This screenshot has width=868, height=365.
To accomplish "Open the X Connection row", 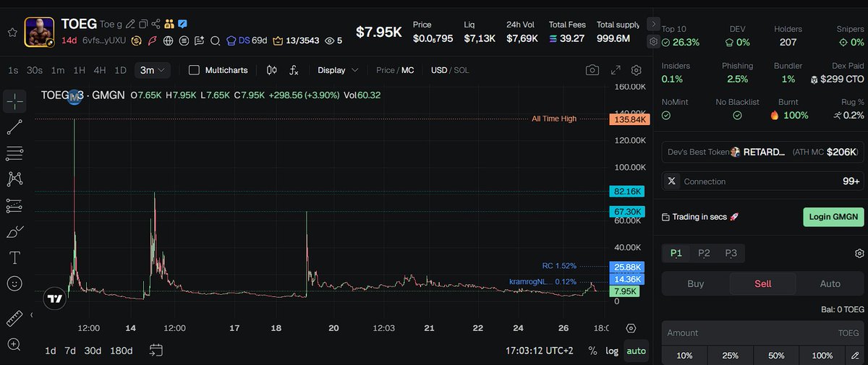I will point(763,181).
